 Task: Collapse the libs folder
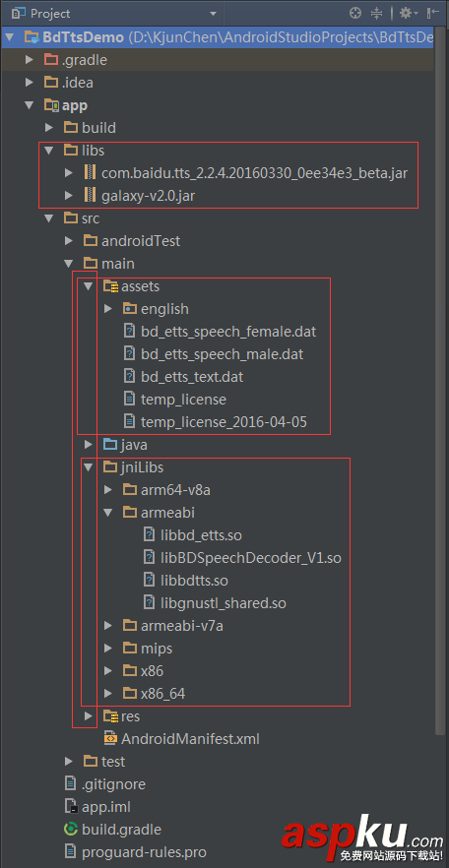(x=49, y=151)
